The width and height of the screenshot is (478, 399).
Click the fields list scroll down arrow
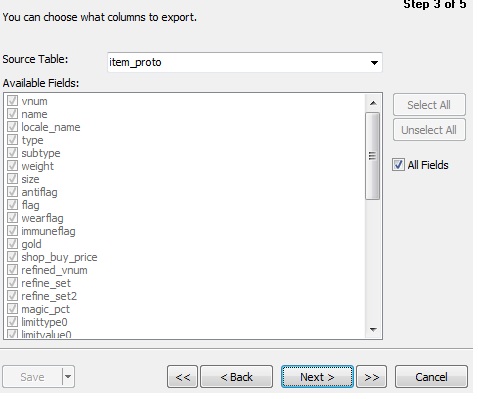coord(373,330)
